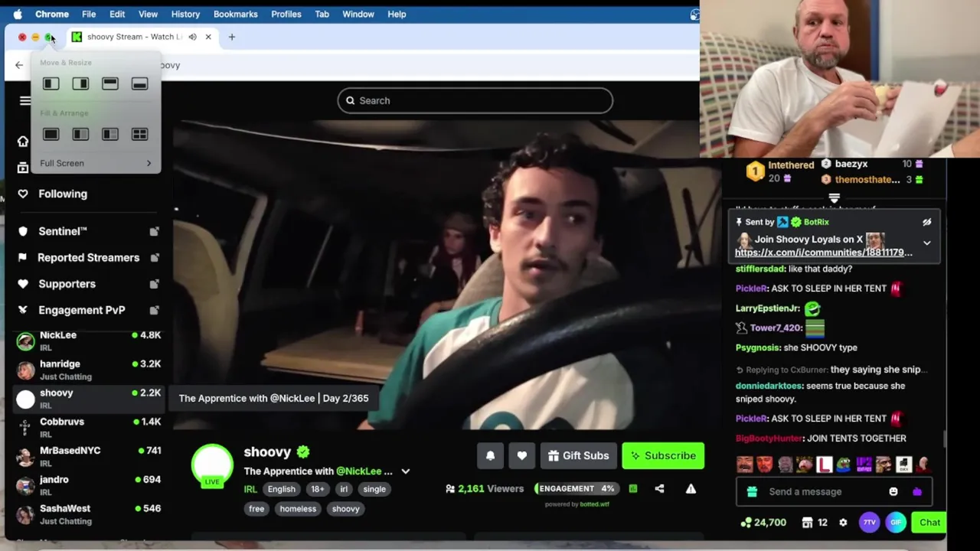This screenshot has height=551, width=980.
Task: Open NickLee channel in sidebar
Action: click(x=88, y=341)
